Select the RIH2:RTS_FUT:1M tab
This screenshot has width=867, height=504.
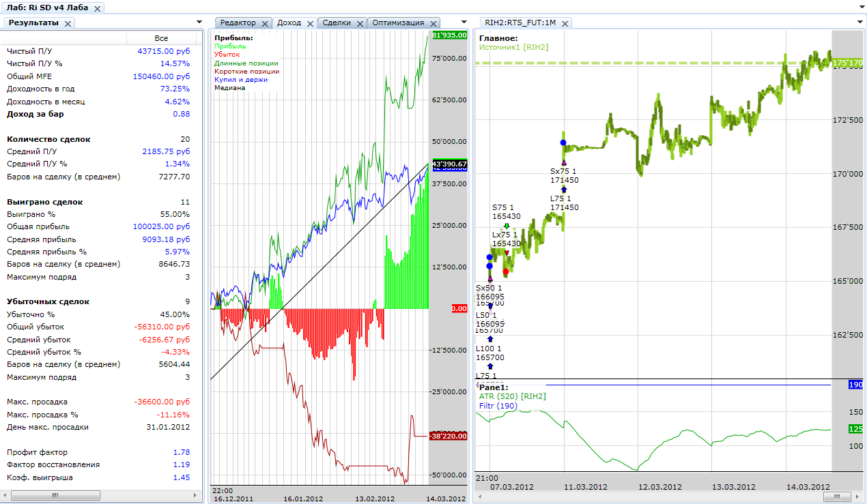pyautogui.click(x=520, y=23)
